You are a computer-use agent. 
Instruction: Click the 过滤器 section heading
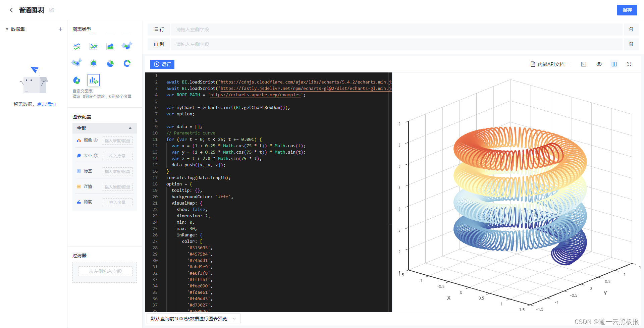(79, 256)
